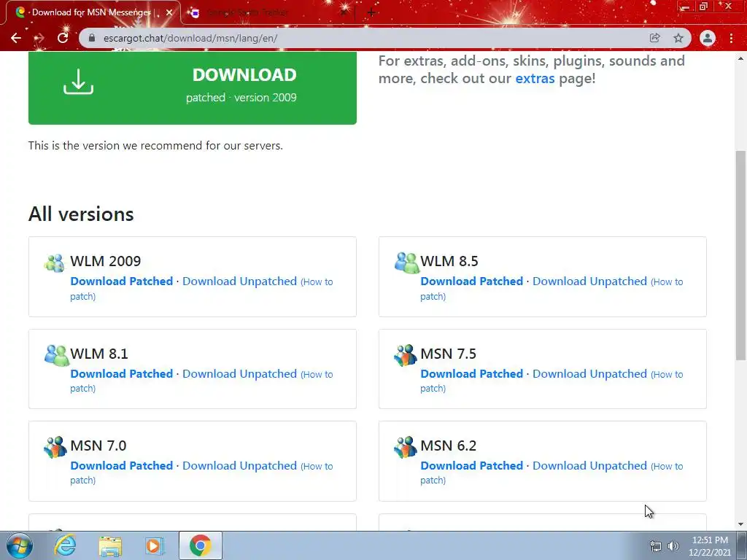Click the page vertical scrollbar thumb
747x560 pixels.
tap(741, 254)
